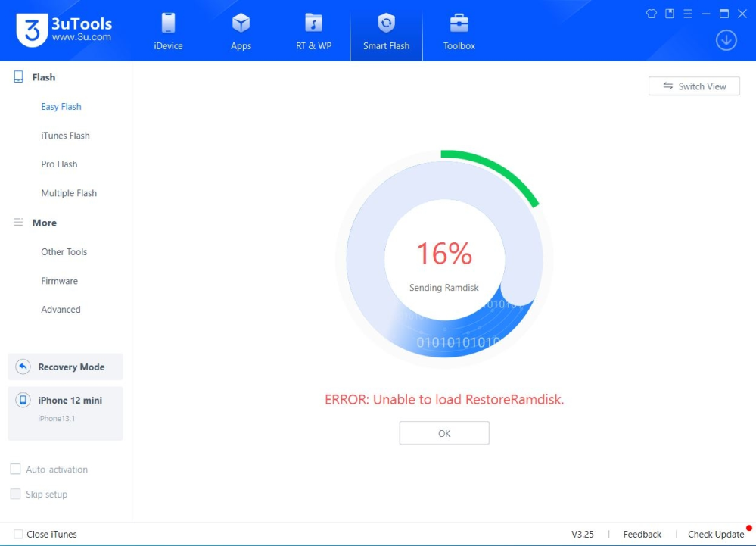Click the 3uTools shield logo
This screenshot has width=756, height=546.
pos(32,30)
